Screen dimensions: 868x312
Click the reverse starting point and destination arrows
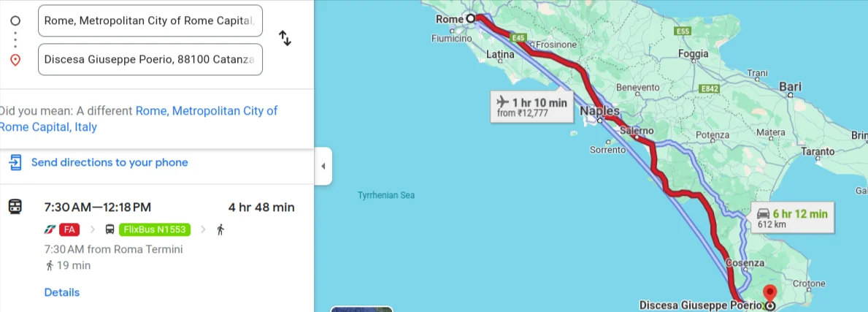pos(285,39)
